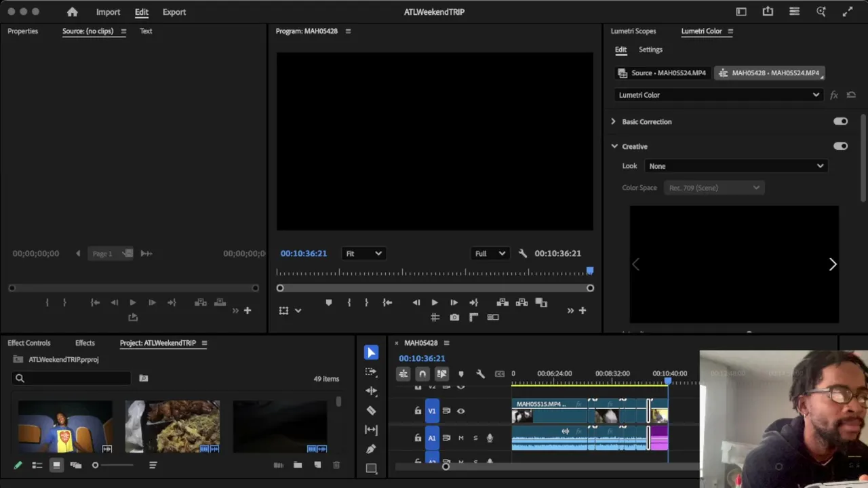Open the Fit zoom level dropdown
Viewport: 868px width, 488px height.
(x=363, y=253)
